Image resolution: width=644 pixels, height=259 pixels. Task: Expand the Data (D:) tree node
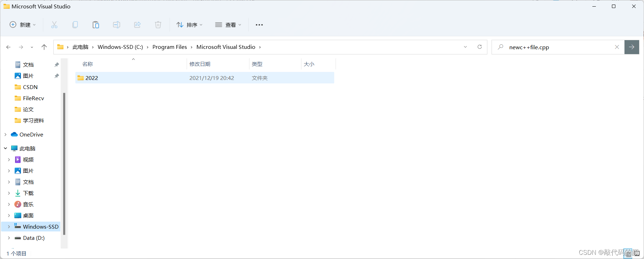tap(9, 238)
